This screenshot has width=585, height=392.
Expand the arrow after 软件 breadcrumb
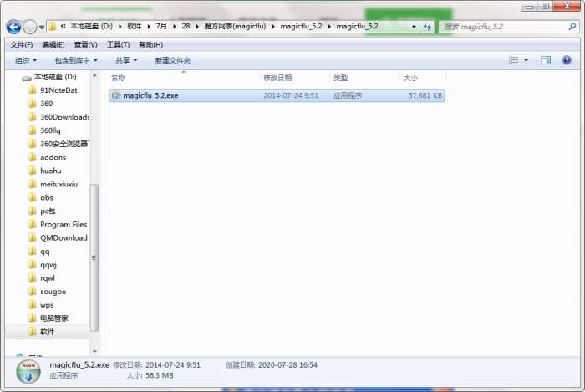click(149, 27)
